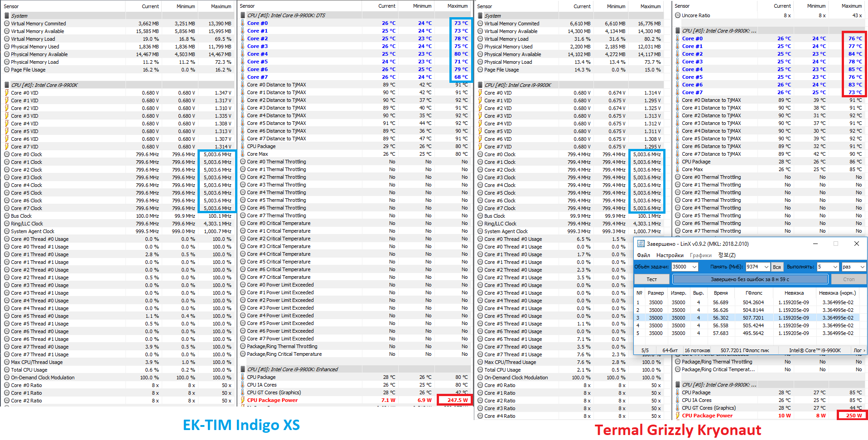Click the Minimum column header in rightmost panel
Viewport: 868px width, 440px height.
click(x=816, y=6)
